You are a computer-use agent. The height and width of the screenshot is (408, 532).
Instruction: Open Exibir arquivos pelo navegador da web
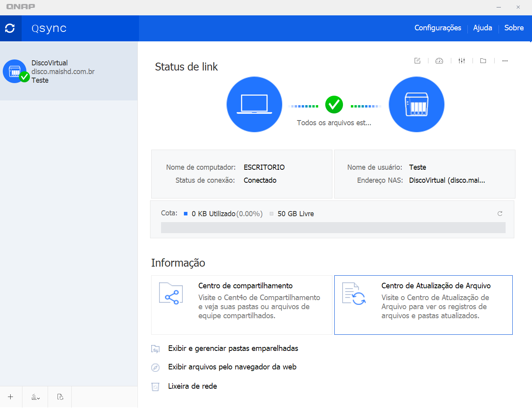click(x=232, y=367)
